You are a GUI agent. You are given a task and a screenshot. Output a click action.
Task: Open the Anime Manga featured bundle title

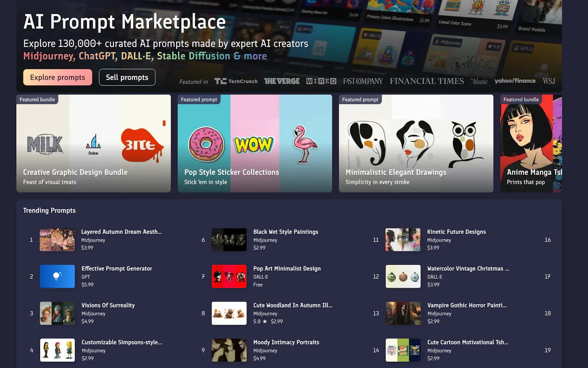534,172
